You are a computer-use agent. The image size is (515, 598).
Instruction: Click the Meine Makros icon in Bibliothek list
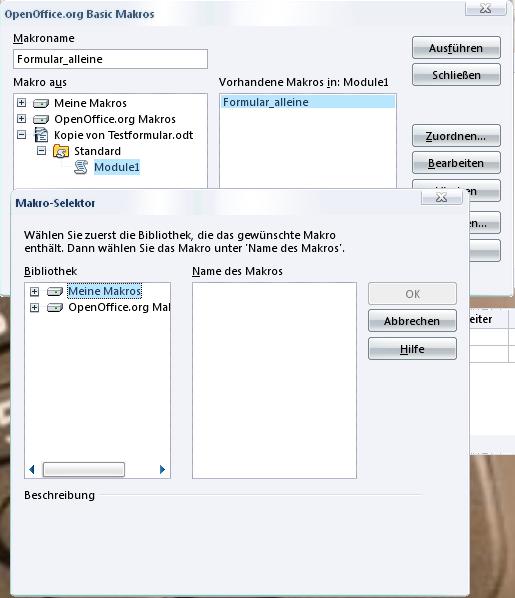tap(55, 292)
